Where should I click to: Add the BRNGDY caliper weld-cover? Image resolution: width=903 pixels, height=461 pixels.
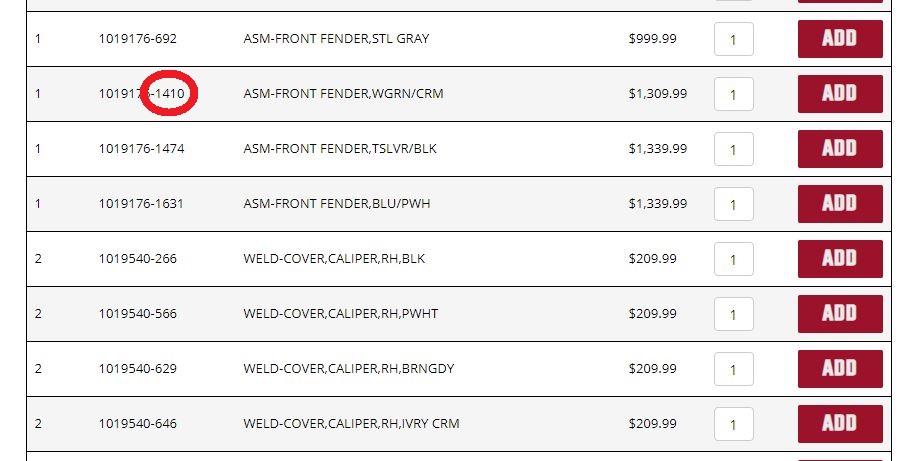tap(840, 369)
